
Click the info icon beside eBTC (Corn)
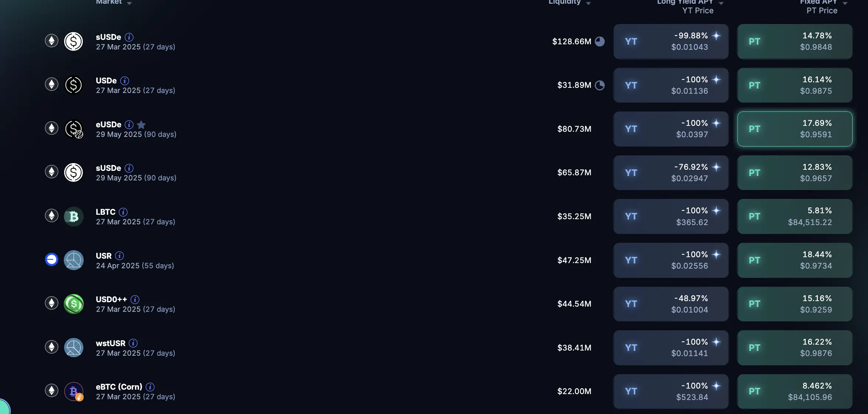click(x=150, y=387)
